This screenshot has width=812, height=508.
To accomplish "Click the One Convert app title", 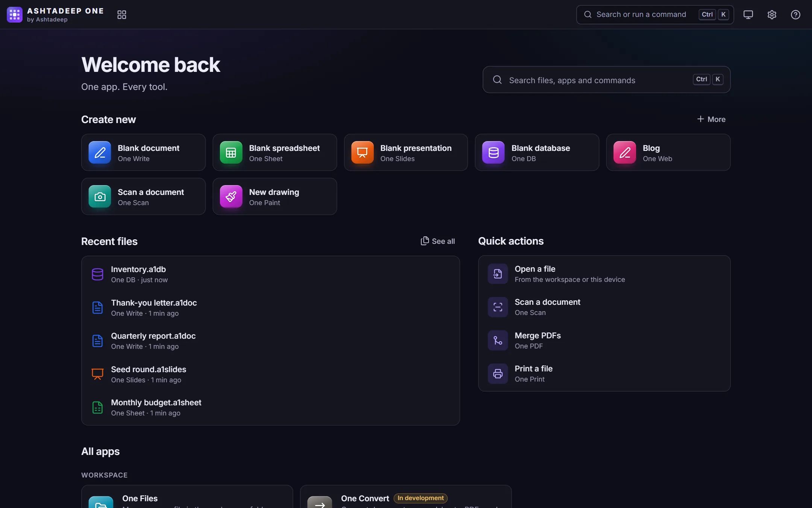I will point(365,498).
